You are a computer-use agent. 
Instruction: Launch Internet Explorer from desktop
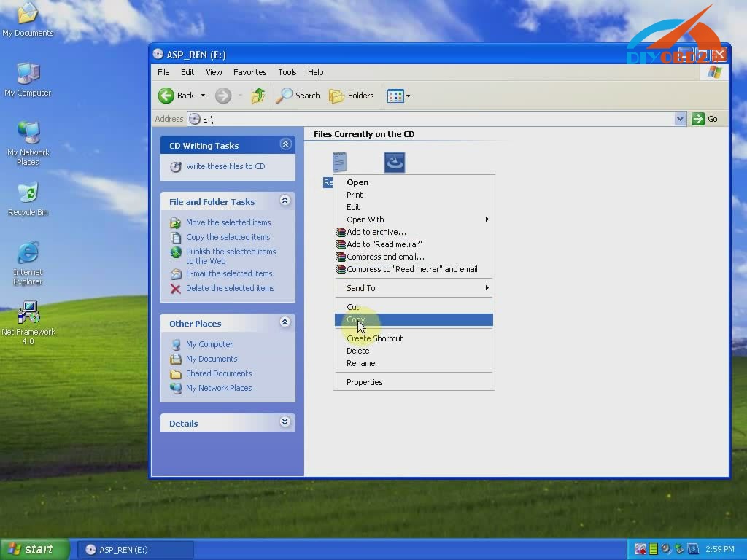(x=28, y=263)
